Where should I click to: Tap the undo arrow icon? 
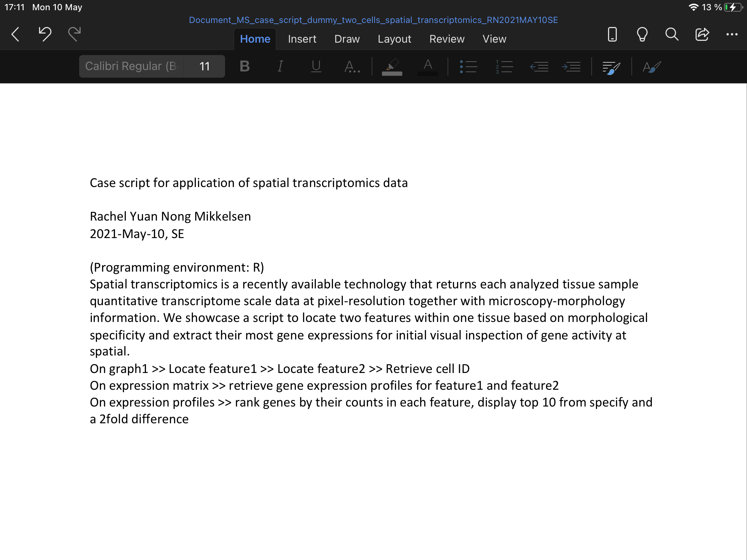(x=45, y=34)
